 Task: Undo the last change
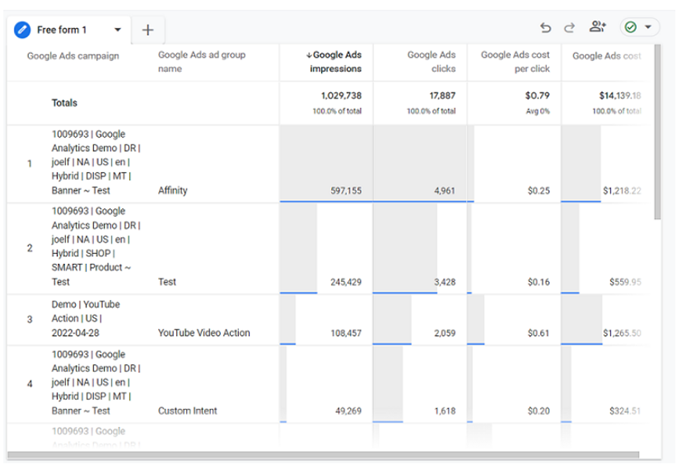point(545,28)
